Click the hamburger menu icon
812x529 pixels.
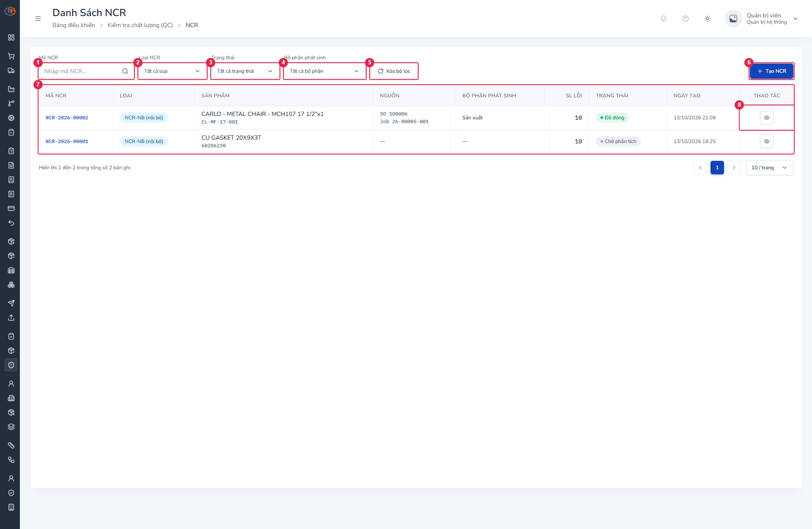coord(38,19)
